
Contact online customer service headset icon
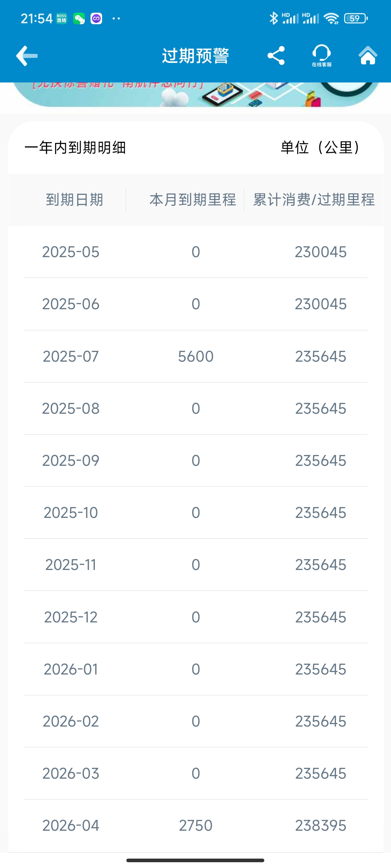click(321, 55)
